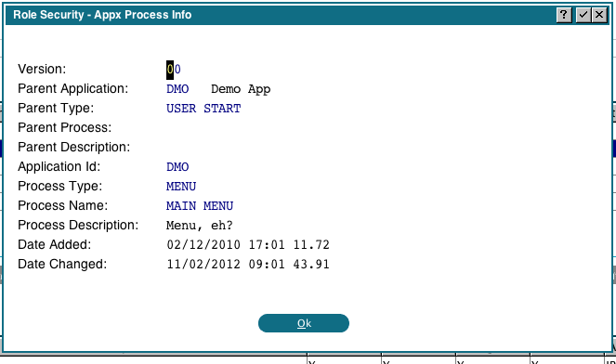
Task: Click the 'Parent Process:' label
Action: (x=64, y=127)
